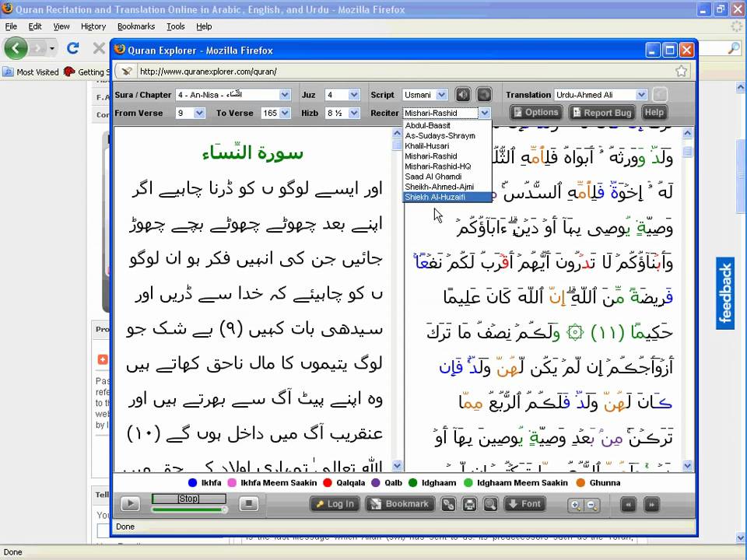Open the Getting Started bookmark
Viewport: 747px width, 560px height.
pyautogui.click(x=86, y=72)
